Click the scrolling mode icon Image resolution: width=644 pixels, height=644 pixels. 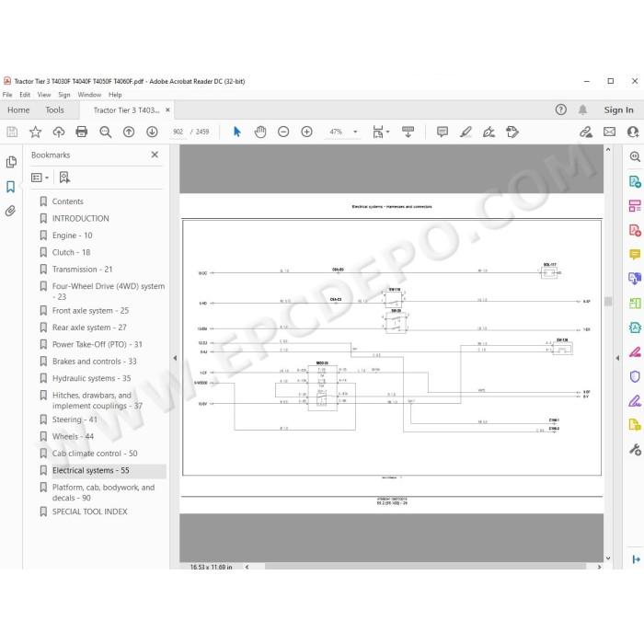coord(408,132)
